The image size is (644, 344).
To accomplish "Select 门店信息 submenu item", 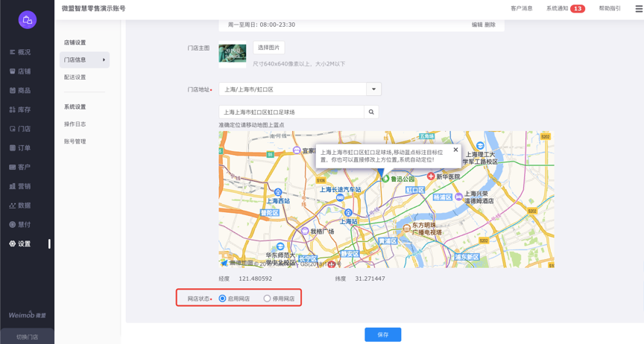I will [85, 60].
